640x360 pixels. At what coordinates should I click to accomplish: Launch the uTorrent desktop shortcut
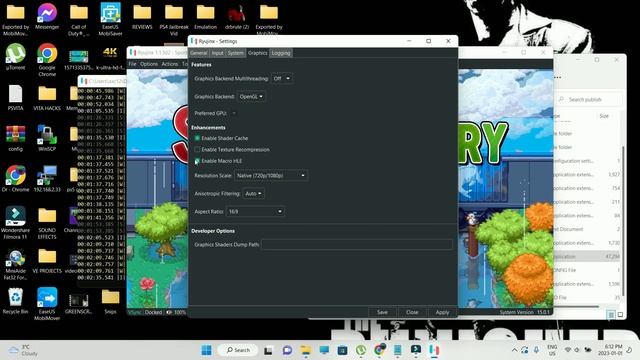[16, 57]
